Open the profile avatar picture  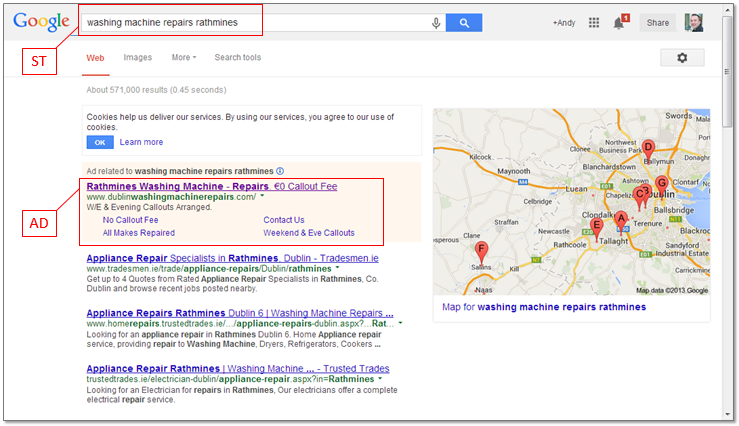point(694,23)
